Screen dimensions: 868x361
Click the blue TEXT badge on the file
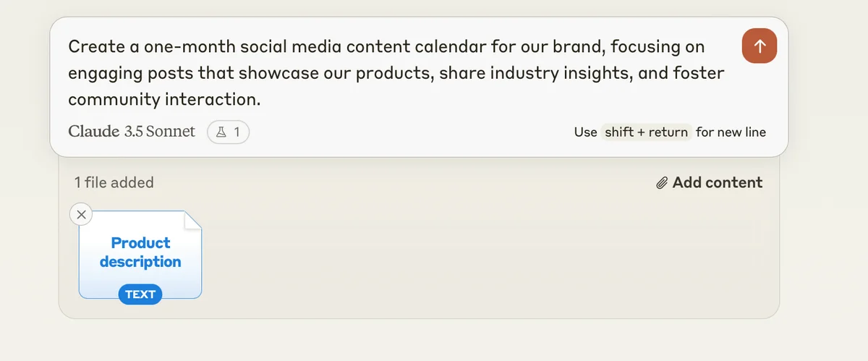pos(140,294)
